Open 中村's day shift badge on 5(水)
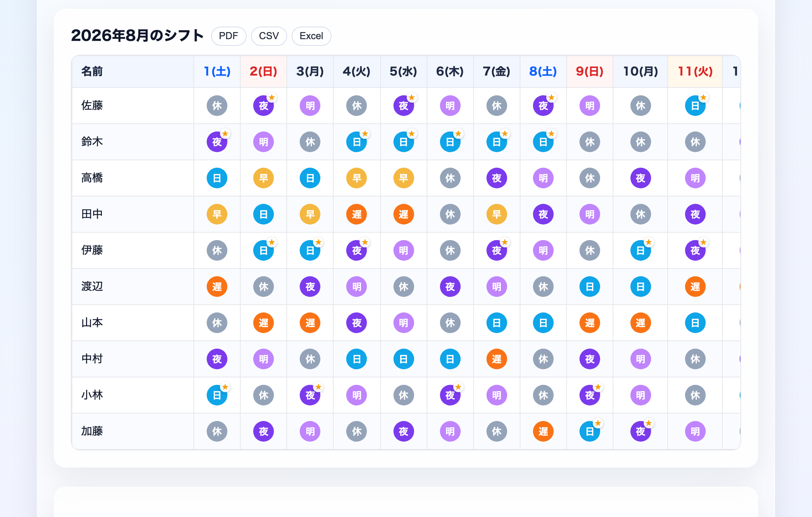This screenshot has height=517, width=812. click(x=403, y=359)
